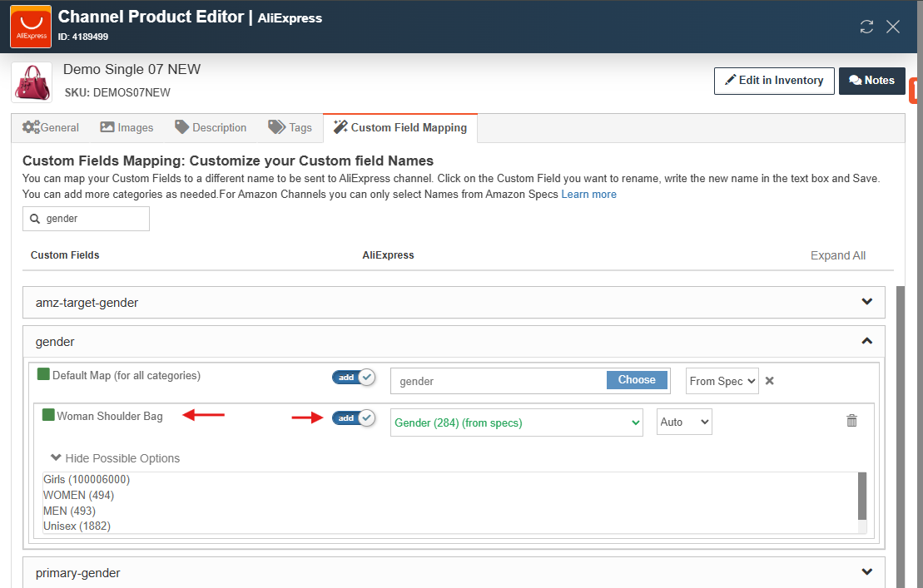Click Expand All
Screen dimensions: 923x588
click(837, 255)
